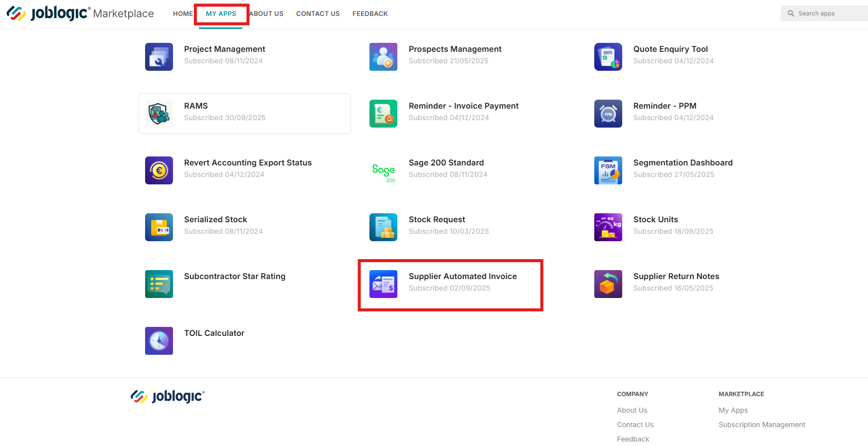868x446 pixels.
Task: Select the Quote Enquiry Tool icon
Action: pyautogui.click(x=608, y=57)
